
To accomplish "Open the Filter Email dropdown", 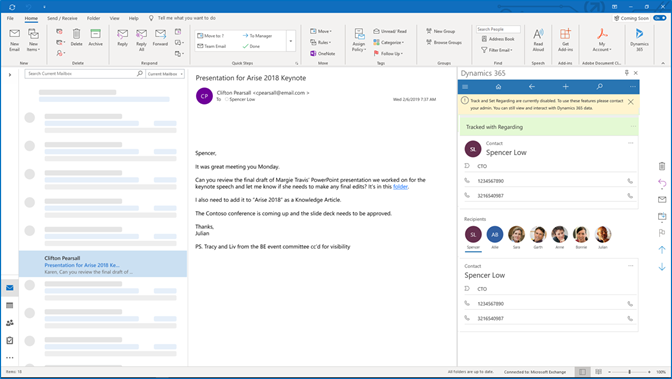I will pyautogui.click(x=497, y=50).
